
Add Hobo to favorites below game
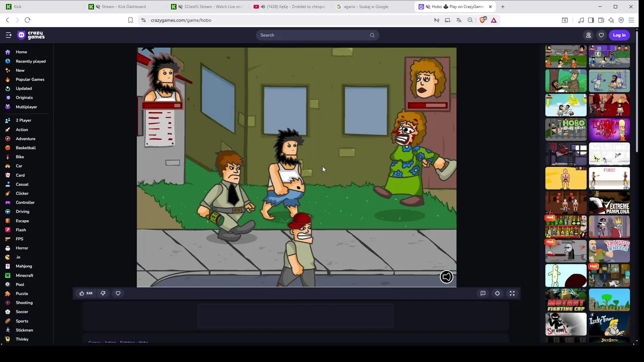click(x=118, y=293)
